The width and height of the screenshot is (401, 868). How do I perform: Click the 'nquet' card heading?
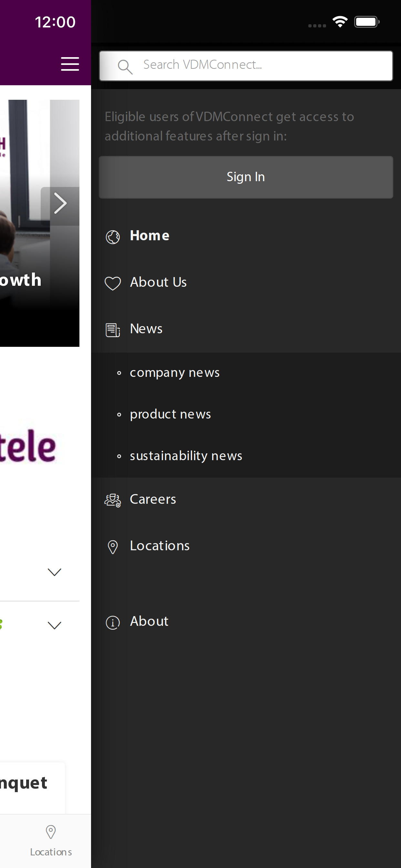(24, 783)
